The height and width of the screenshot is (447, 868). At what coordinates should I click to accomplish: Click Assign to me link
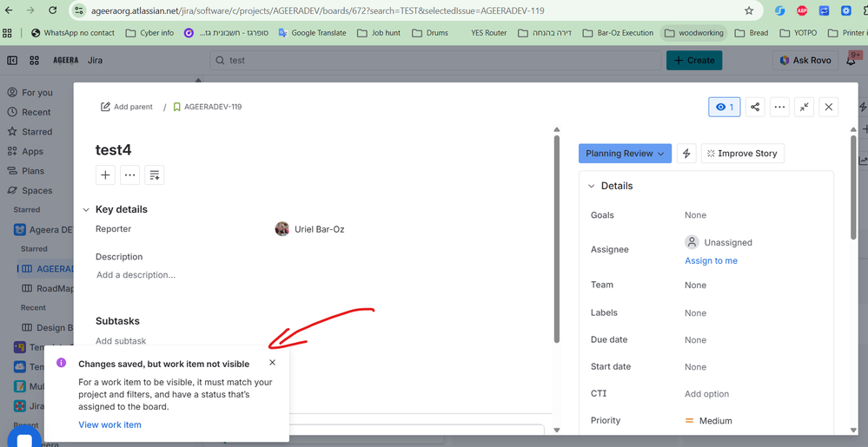711,260
